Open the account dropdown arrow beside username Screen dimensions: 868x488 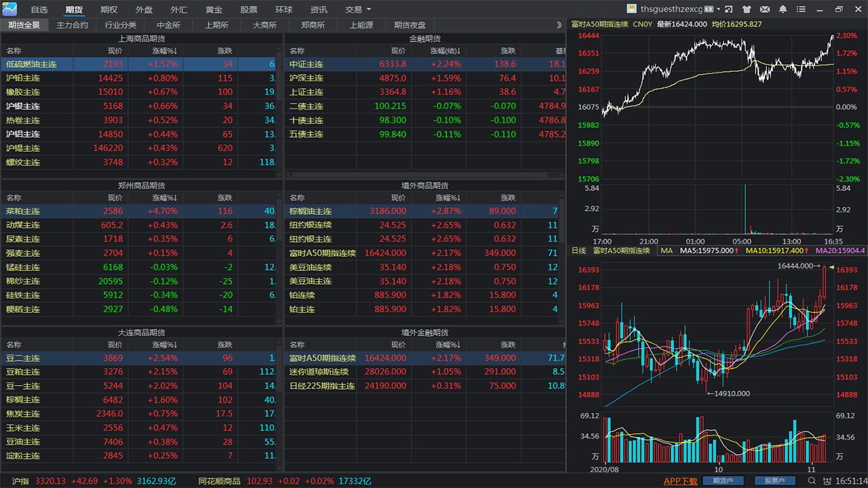tap(717, 9)
